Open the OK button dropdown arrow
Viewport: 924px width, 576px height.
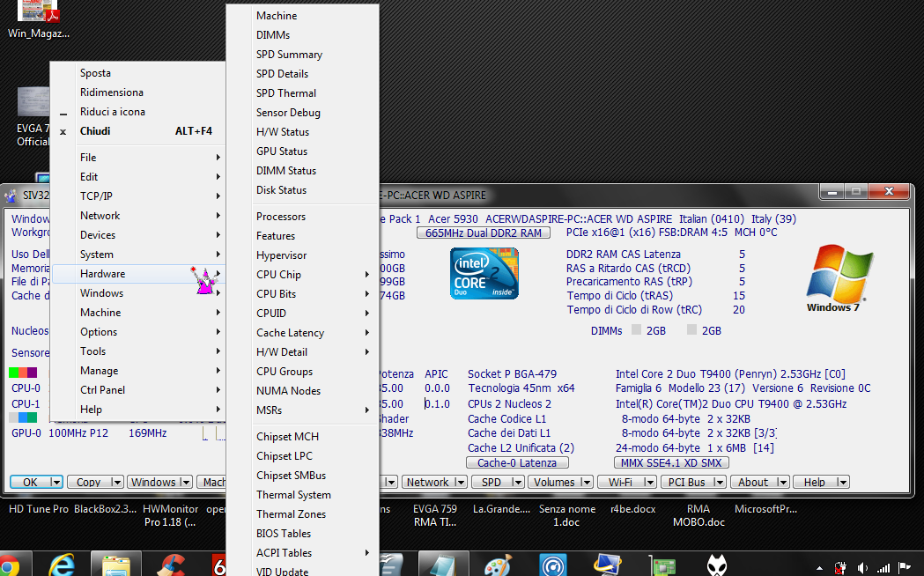tap(55, 483)
